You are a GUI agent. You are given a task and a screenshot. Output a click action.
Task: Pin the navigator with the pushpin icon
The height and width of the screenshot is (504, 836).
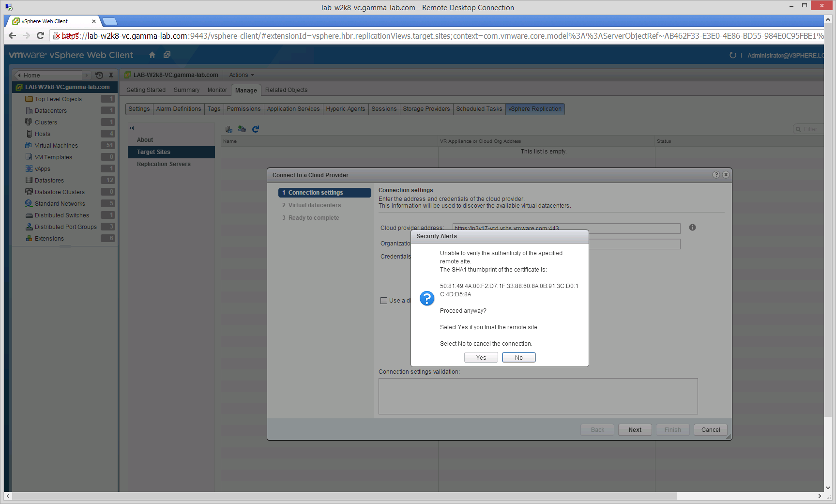tap(111, 75)
